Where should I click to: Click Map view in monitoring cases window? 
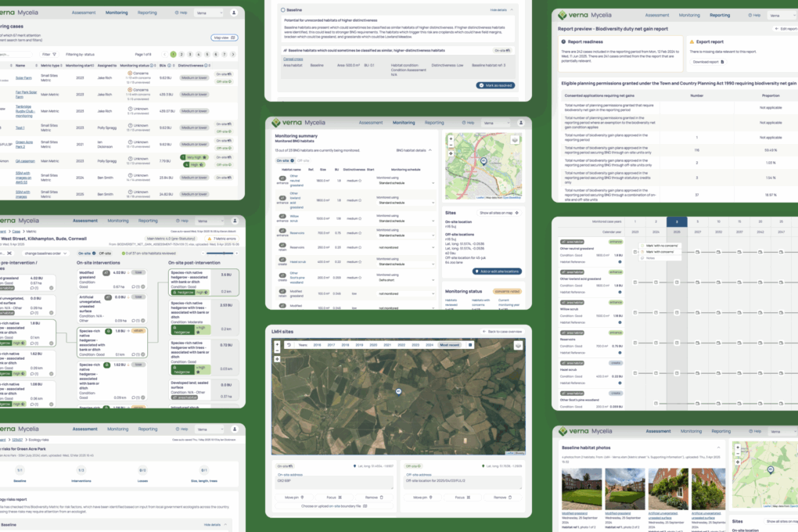pyautogui.click(x=224, y=38)
